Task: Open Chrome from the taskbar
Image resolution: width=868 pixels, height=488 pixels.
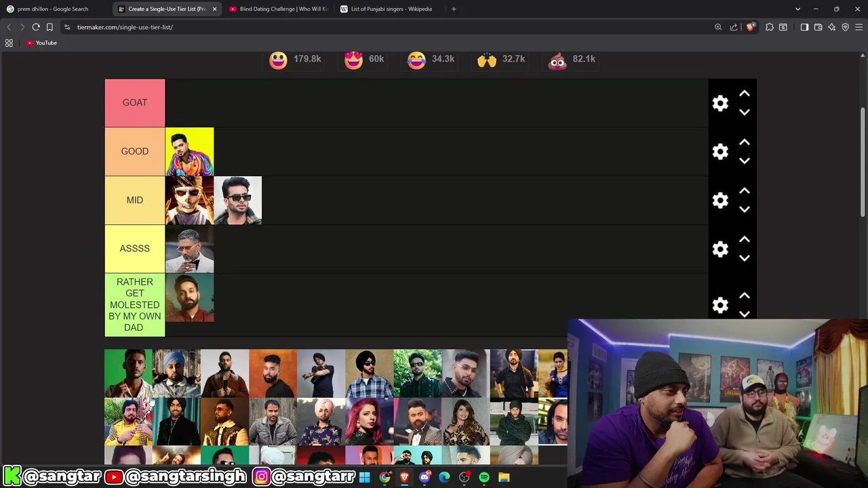Action: 384,477
